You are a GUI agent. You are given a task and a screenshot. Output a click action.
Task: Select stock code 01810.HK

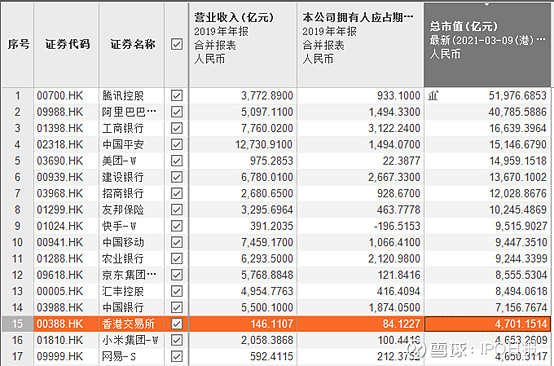[60, 340]
